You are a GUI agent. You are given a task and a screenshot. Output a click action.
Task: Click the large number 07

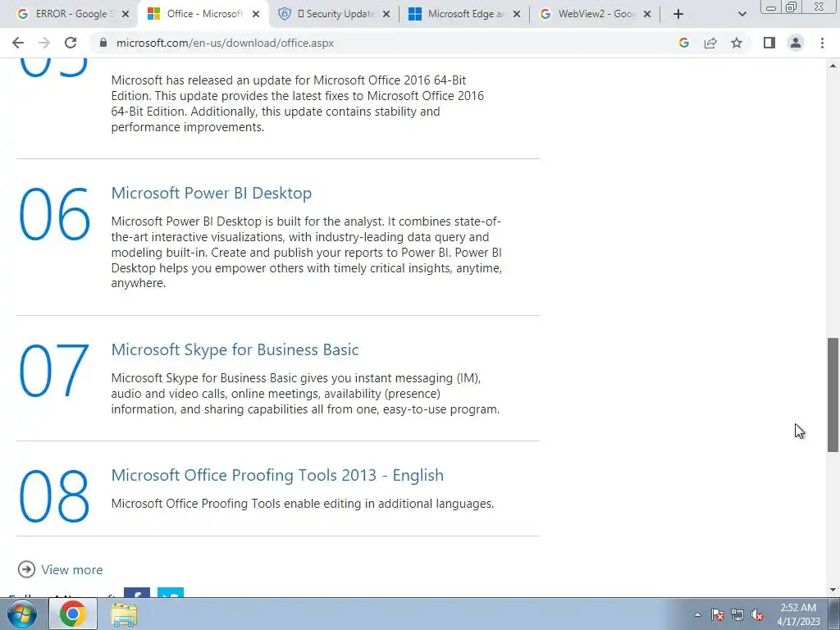[54, 371]
